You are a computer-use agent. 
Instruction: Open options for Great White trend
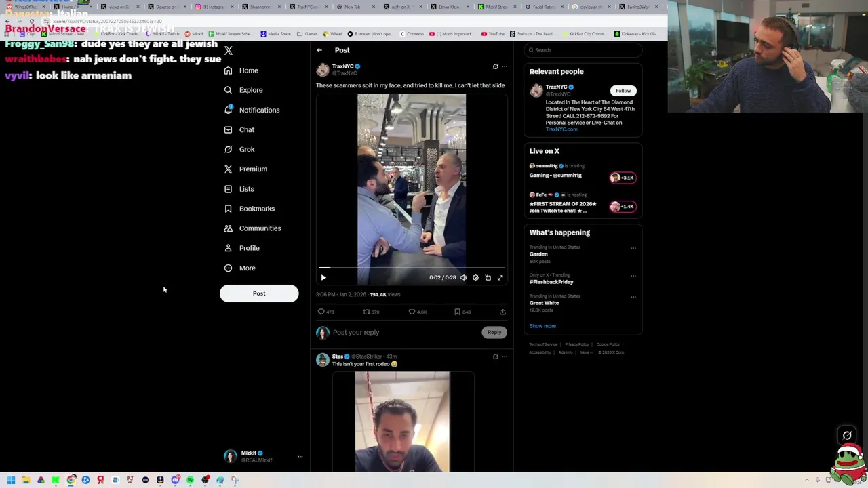click(x=633, y=297)
